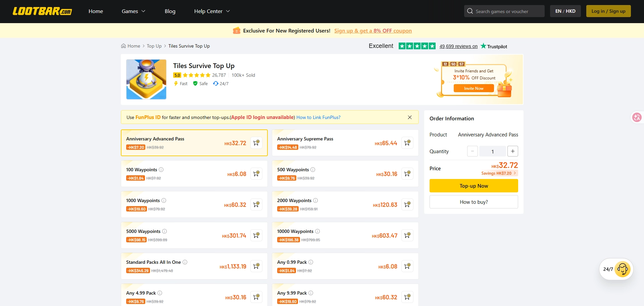
Task: Add Any 0.99 Pack to cart
Action: pyautogui.click(x=407, y=266)
